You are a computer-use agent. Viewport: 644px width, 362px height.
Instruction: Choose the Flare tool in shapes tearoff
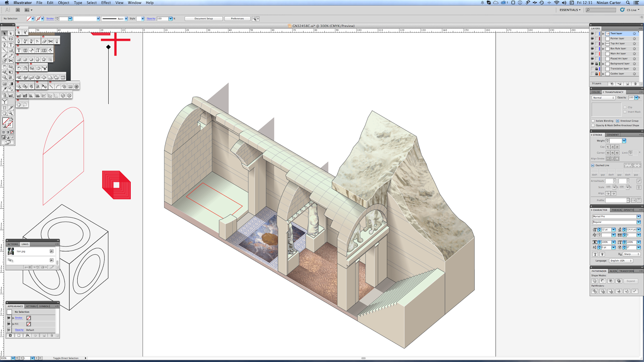50,60
